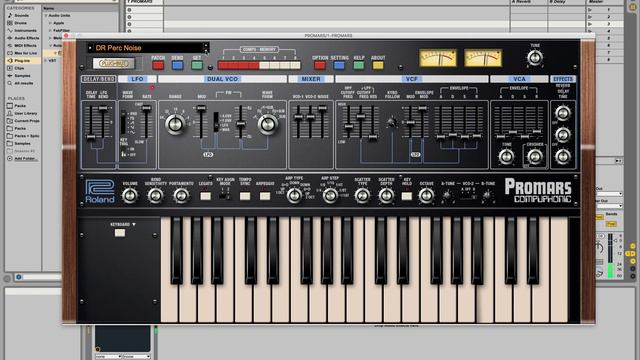Viewport: 640px width, 360px height.
Task: Click the blue Setting button
Action: pos(339,65)
